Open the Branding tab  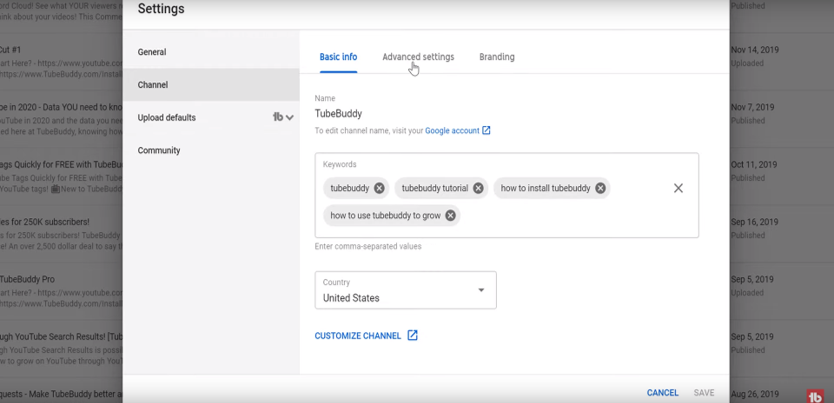click(497, 57)
